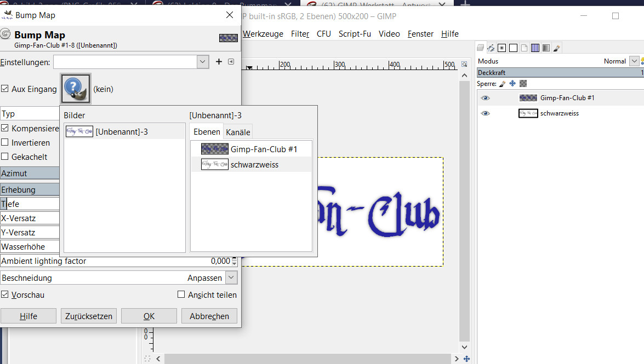Open the layer Modus Normal dropdown
This screenshot has height=364, width=644.
635,61
